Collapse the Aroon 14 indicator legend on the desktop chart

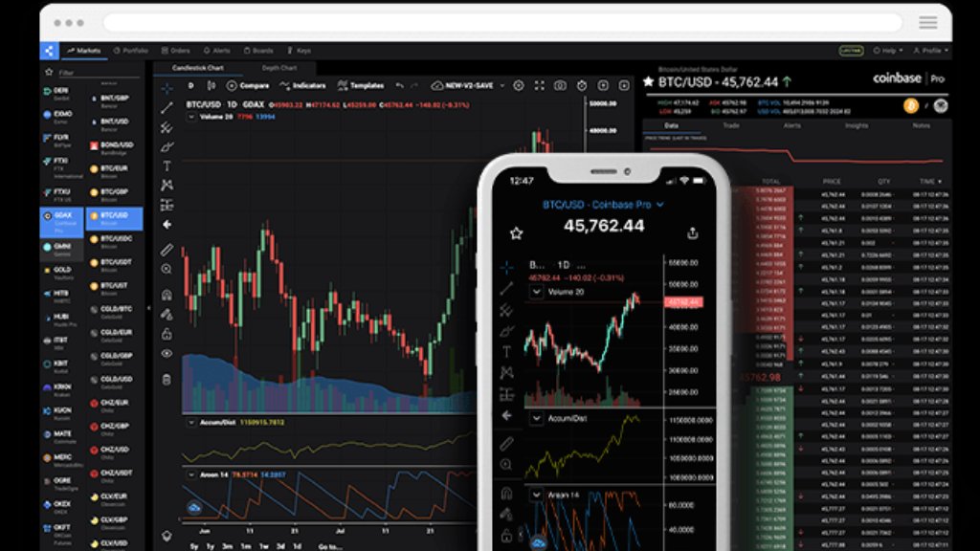tap(191, 474)
